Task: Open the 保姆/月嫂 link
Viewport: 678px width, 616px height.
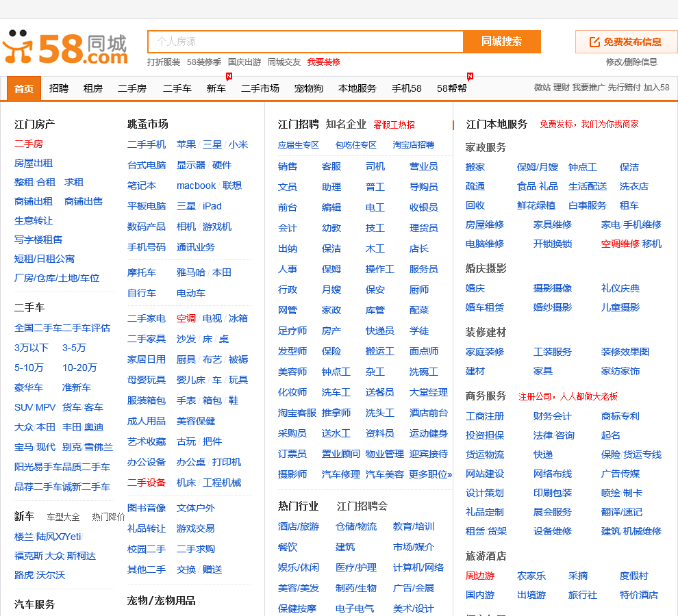Action: tap(537, 167)
